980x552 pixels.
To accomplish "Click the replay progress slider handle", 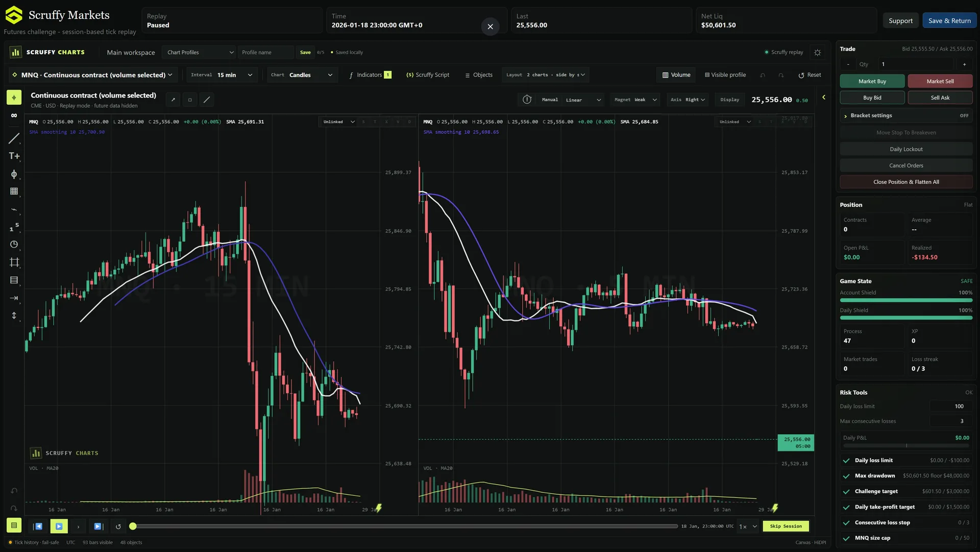I will click(x=133, y=526).
